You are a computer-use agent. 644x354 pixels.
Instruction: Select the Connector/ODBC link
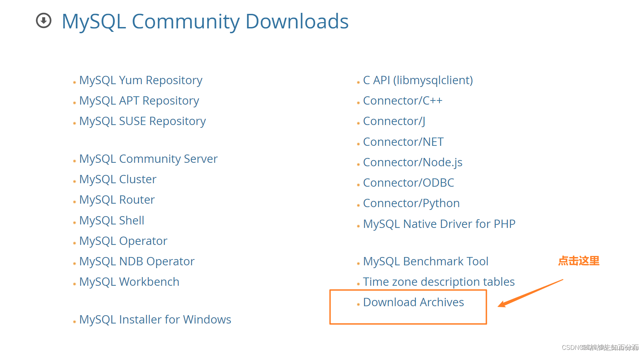point(409,183)
